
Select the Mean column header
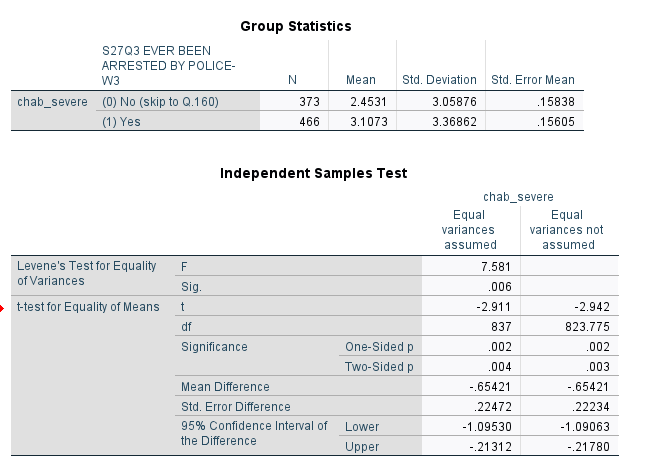pos(361,80)
